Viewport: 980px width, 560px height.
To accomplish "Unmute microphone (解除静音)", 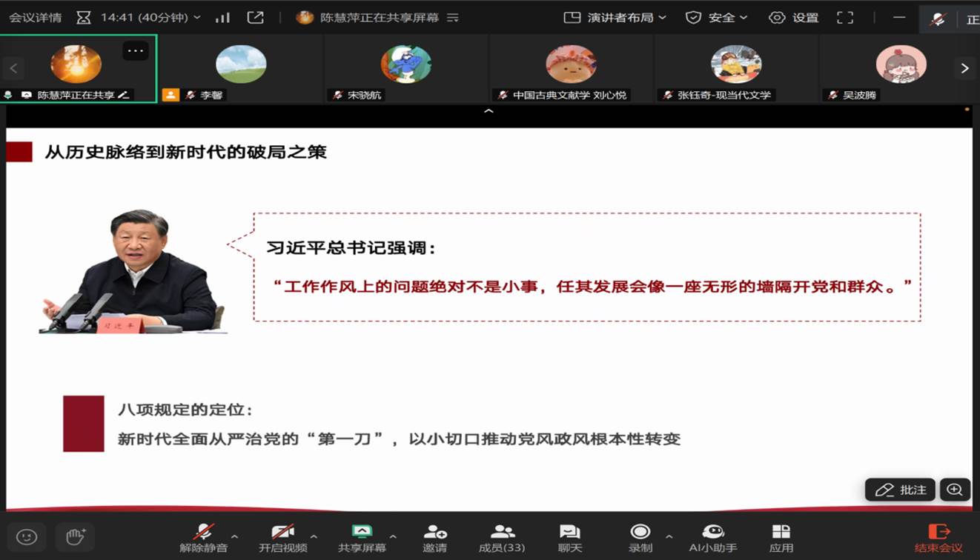I will [202, 539].
